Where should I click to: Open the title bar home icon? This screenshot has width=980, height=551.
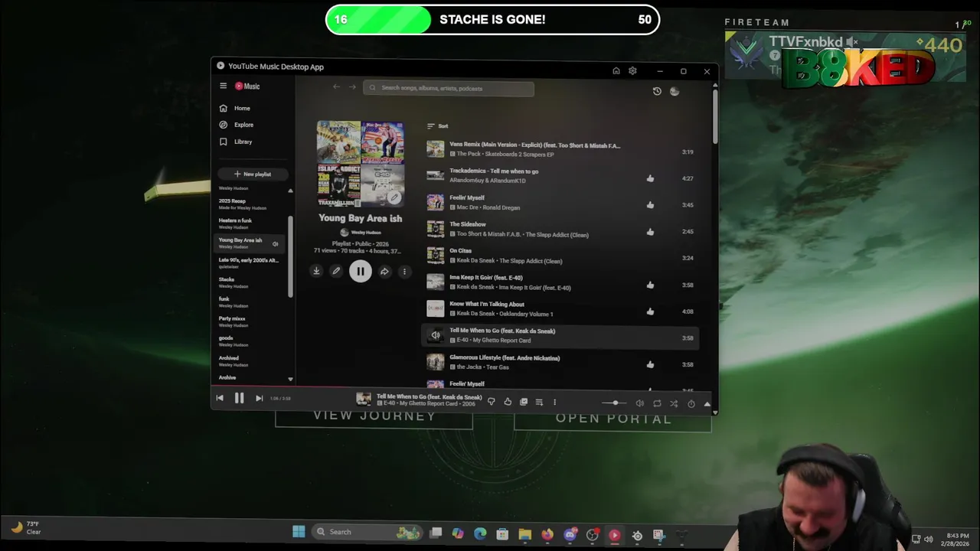click(x=616, y=71)
